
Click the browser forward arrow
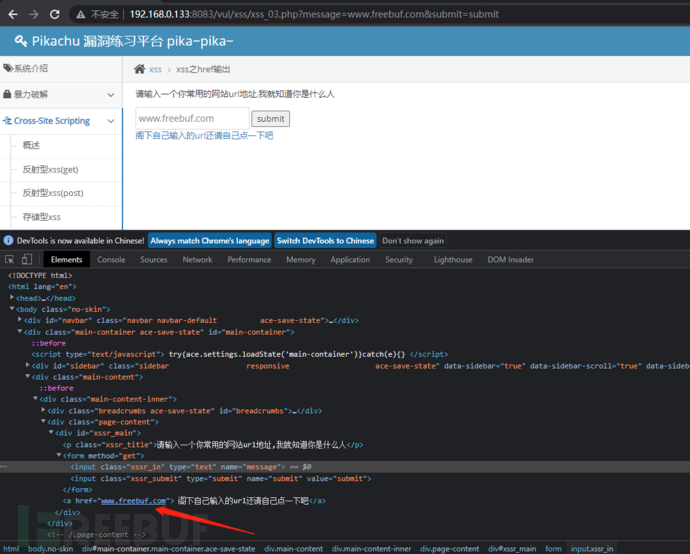click(x=34, y=15)
